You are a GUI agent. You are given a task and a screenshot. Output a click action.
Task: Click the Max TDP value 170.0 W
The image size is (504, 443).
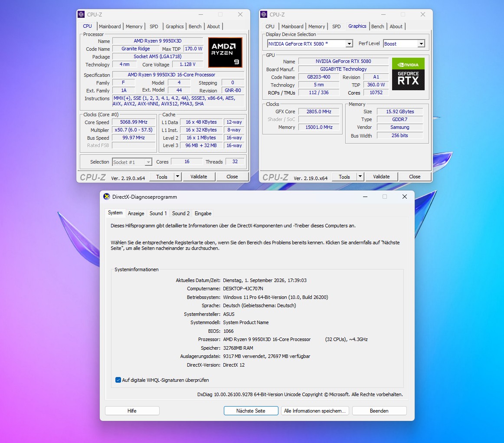click(193, 49)
